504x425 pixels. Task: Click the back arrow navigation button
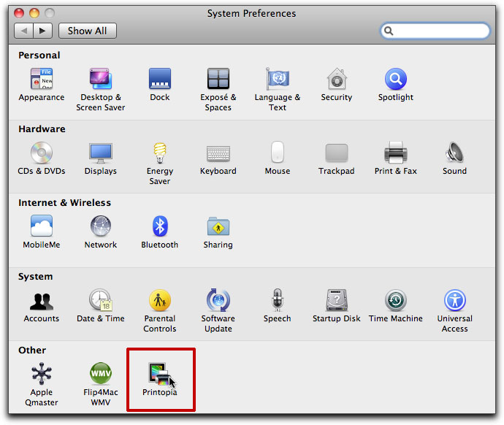click(x=24, y=31)
